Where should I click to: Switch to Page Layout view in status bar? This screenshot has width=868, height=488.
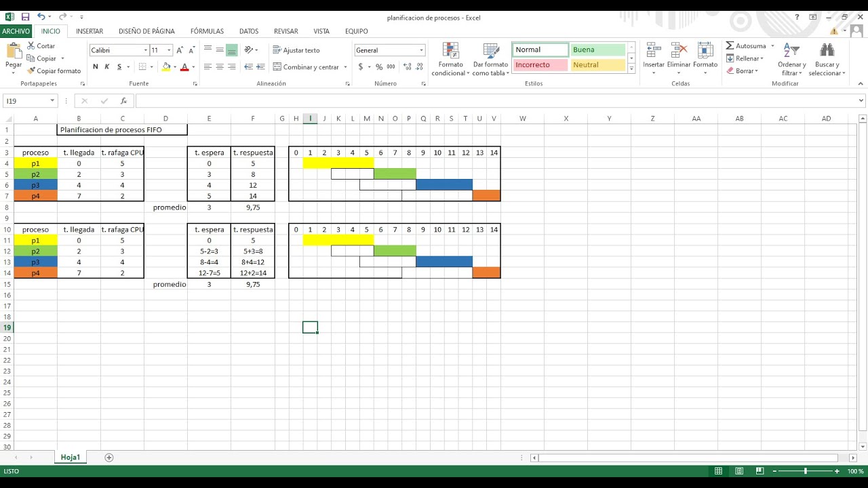[x=739, y=471]
